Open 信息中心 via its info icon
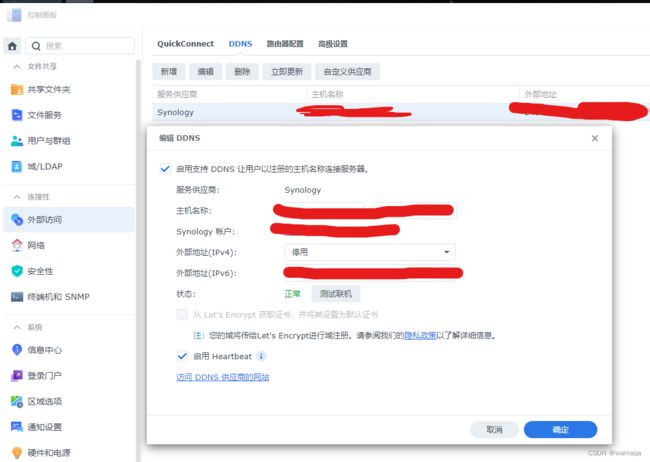This screenshot has height=462, width=650. click(17, 350)
